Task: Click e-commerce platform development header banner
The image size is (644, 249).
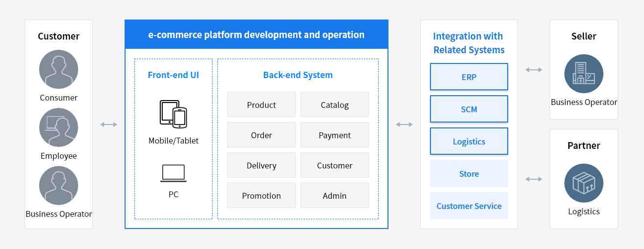Action: [x=257, y=35]
